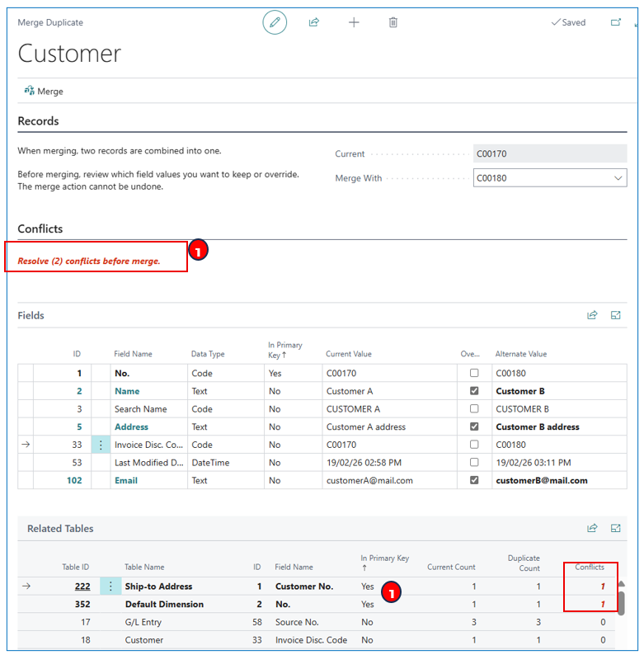The image size is (644, 655).
Task: Open table ID 222 link
Action: coord(82,587)
